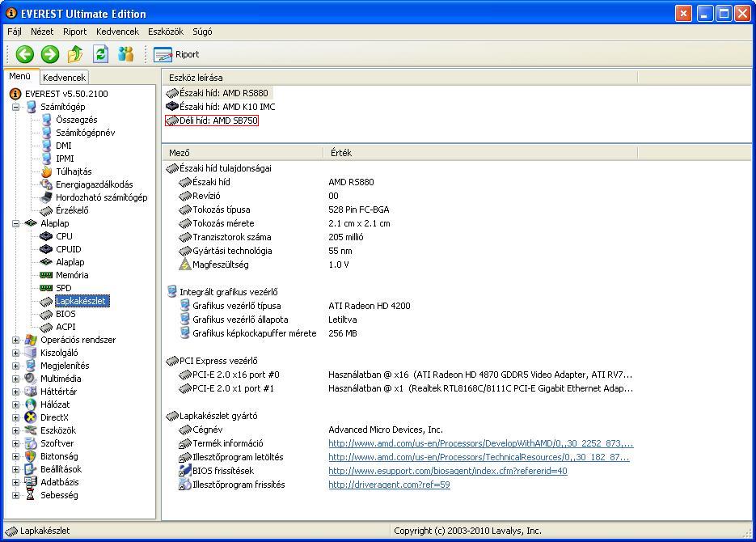Click the Hálózat globe icon

[x=31, y=404]
